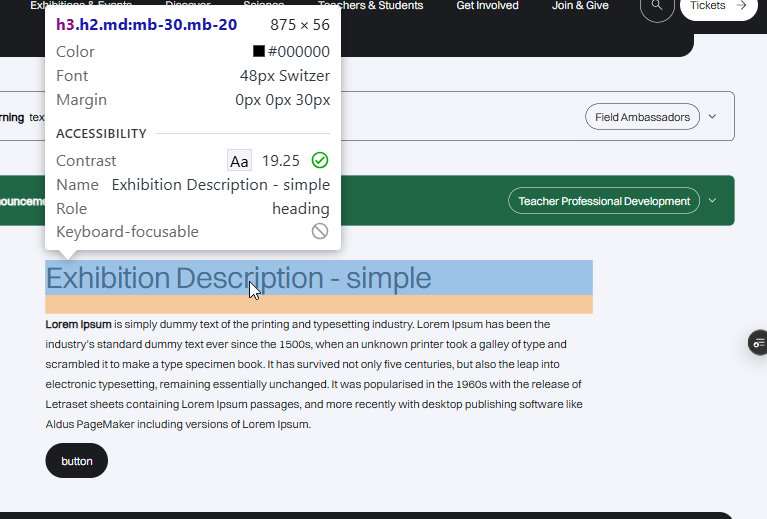Expand chevron next to Field Ambassadors
Viewport: 767px width, 519px height.
(712, 116)
